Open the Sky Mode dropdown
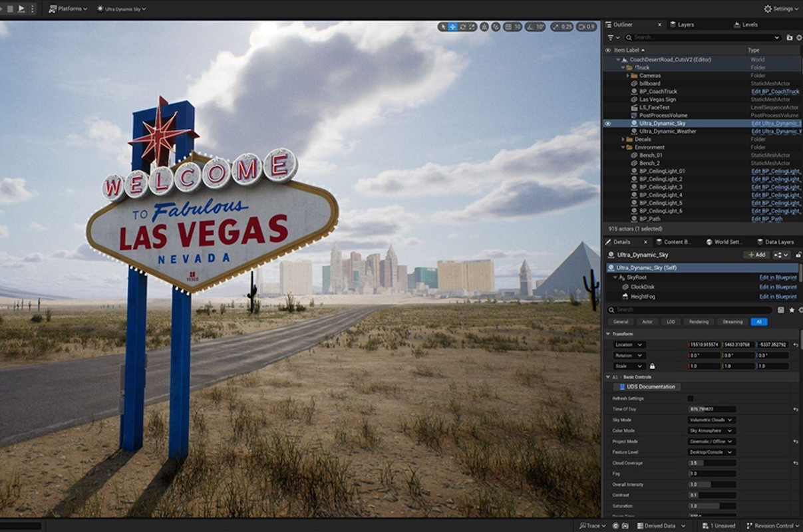 pos(711,420)
